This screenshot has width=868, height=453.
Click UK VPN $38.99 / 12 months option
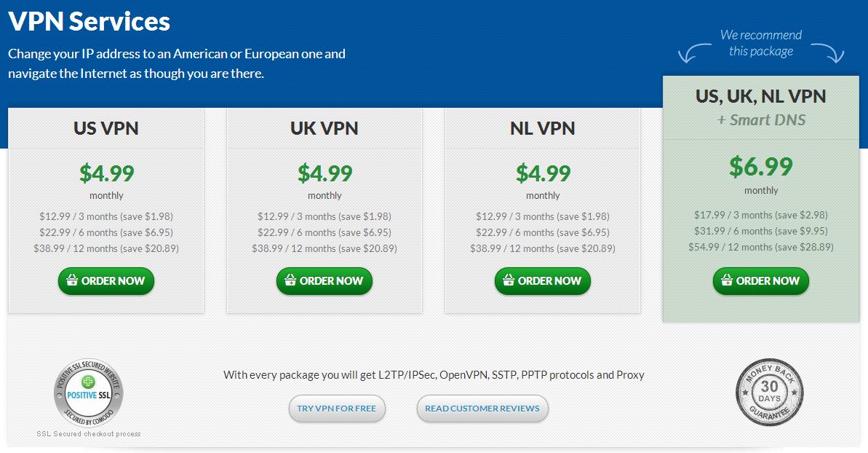tap(324, 248)
